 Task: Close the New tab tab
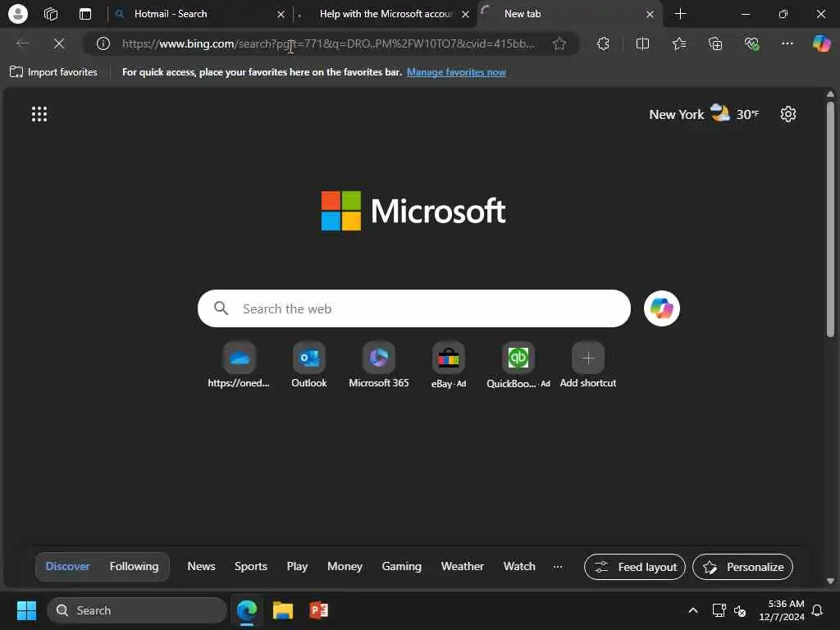tap(650, 15)
